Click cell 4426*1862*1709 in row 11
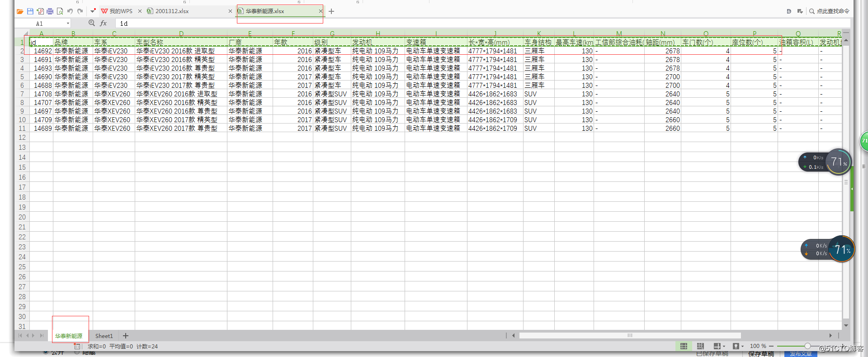 point(495,129)
